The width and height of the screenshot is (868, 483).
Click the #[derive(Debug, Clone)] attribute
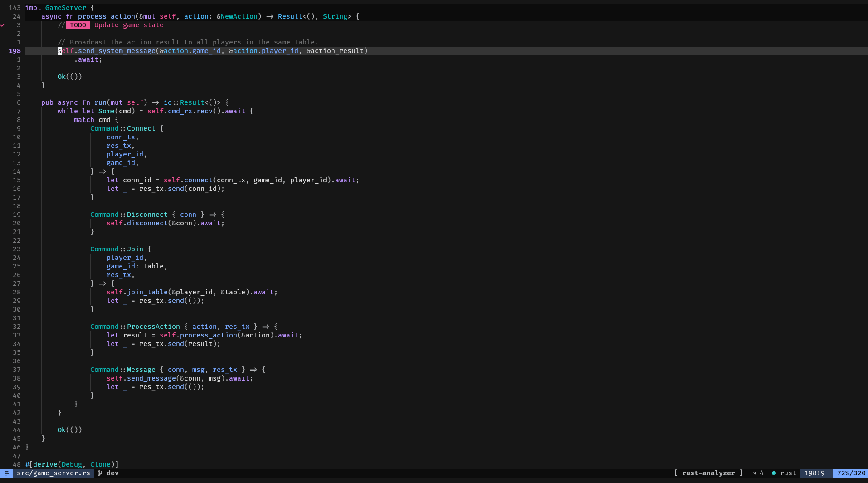click(x=72, y=464)
